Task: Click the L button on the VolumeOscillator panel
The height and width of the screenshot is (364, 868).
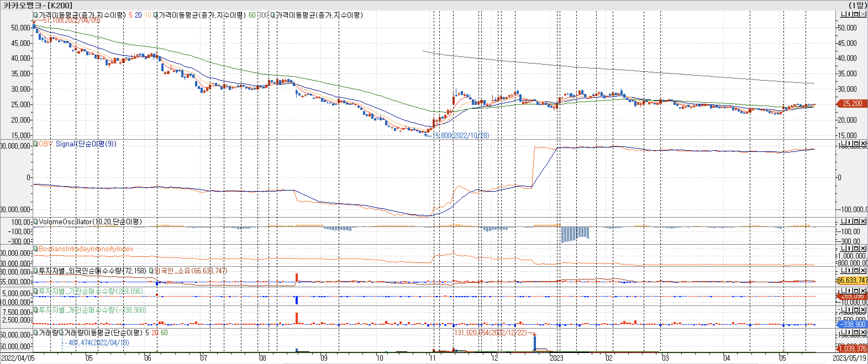Action: 843,221
